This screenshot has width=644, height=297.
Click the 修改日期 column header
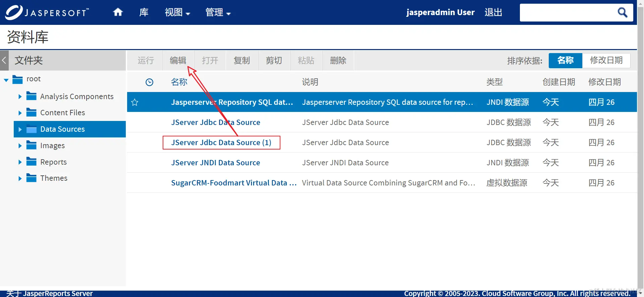click(x=604, y=82)
